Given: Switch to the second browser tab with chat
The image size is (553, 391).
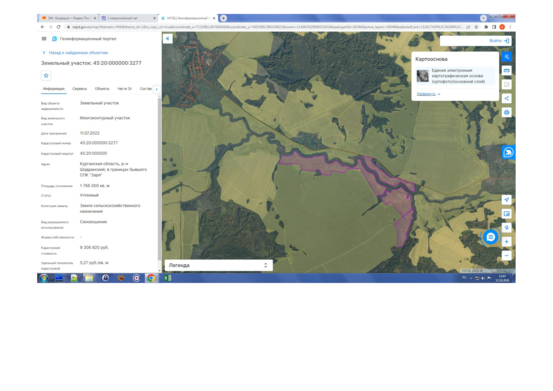Looking at the screenshot, I should click(x=128, y=18).
